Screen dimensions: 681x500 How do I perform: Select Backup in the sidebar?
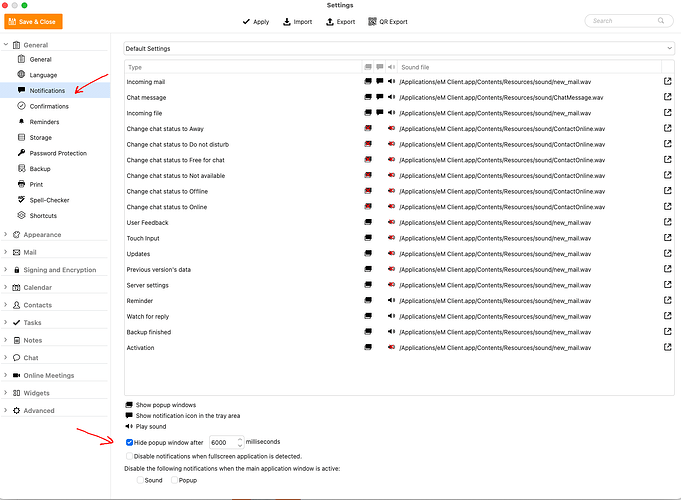point(40,169)
